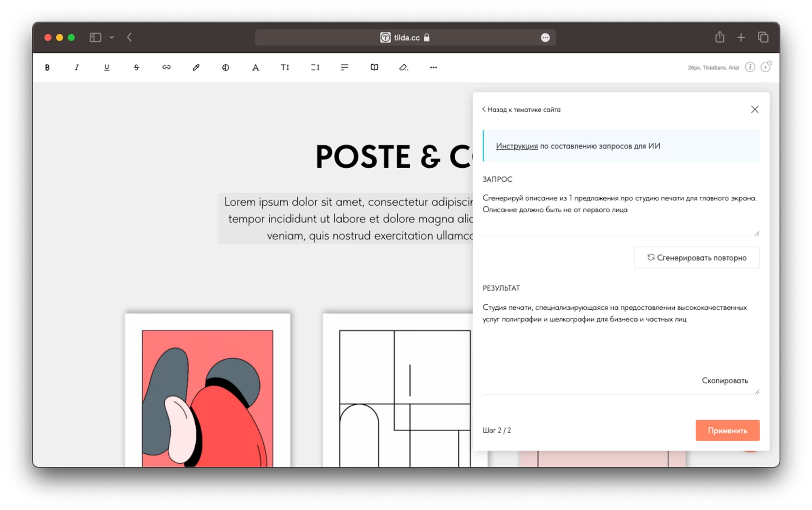Screen dimensions: 812x510
Task: Click the POSTE & CO heading
Action: point(394,157)
